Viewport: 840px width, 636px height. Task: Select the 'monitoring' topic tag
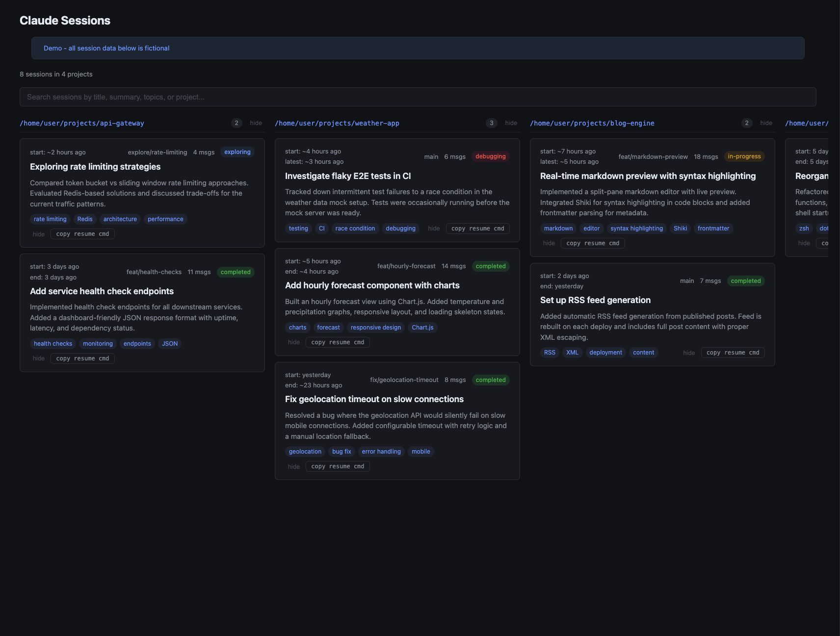[x=98, y=344]
